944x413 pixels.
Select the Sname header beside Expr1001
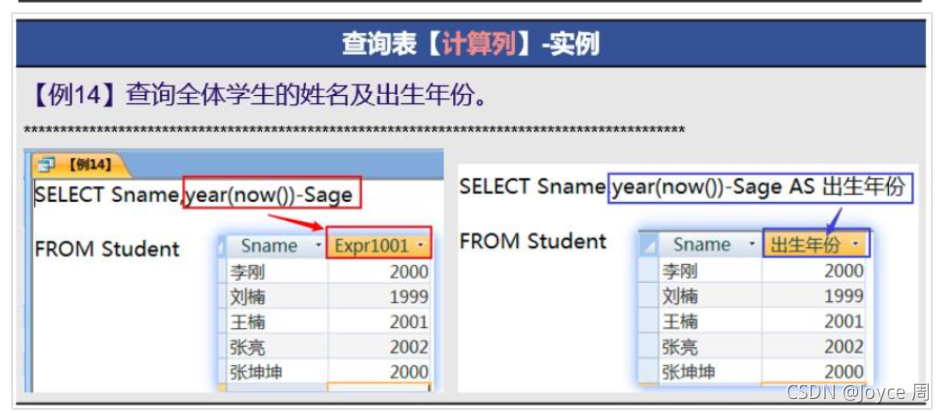277,246
